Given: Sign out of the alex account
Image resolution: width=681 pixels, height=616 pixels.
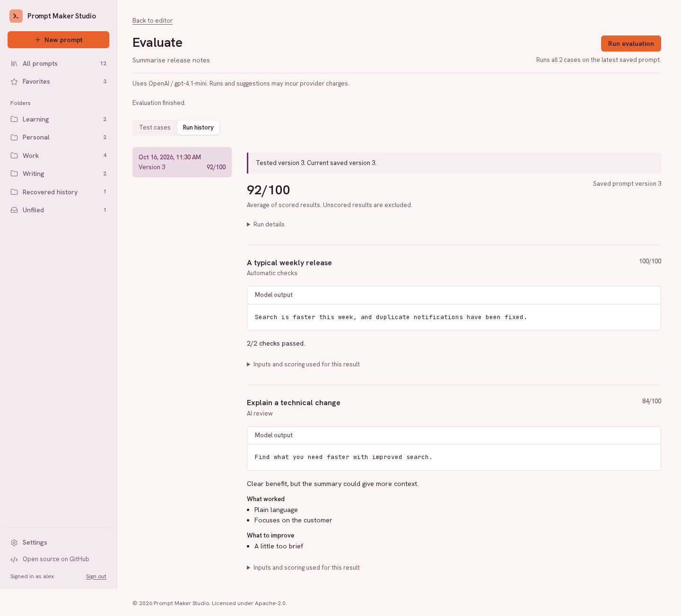Looking at the screenshot, I should (x=96, y=576).
